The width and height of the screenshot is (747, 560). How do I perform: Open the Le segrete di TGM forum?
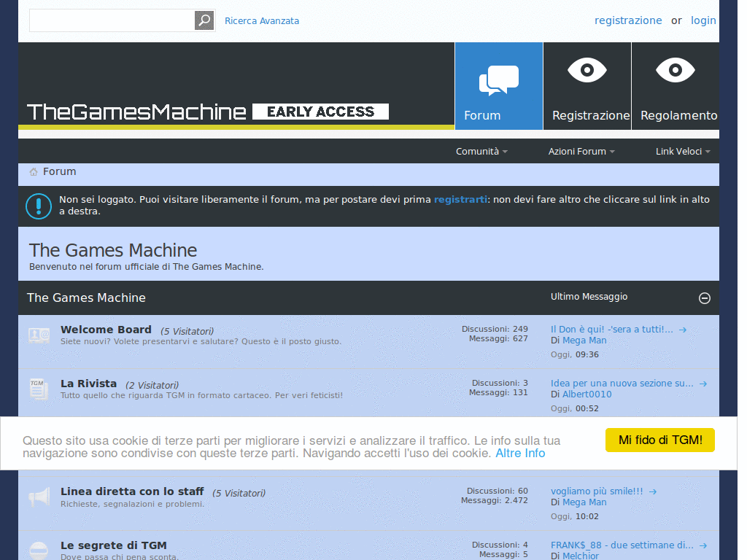pos(114,545)
